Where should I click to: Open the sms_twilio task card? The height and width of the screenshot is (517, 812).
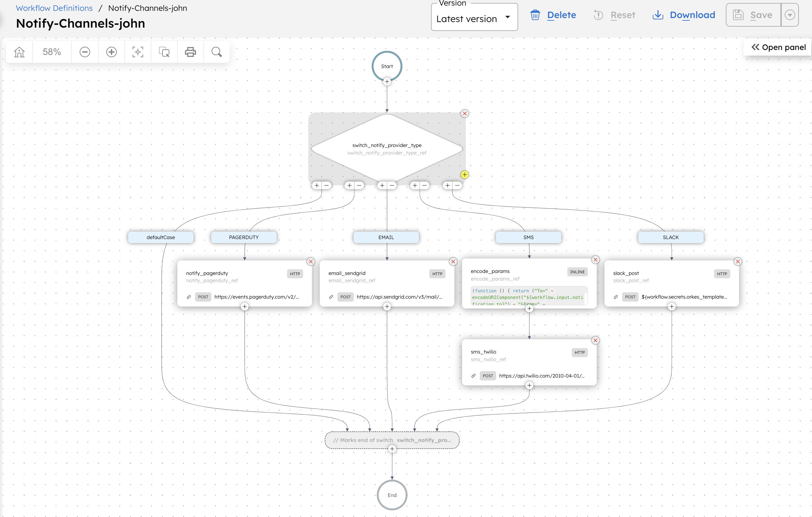(x=529, y=363)
